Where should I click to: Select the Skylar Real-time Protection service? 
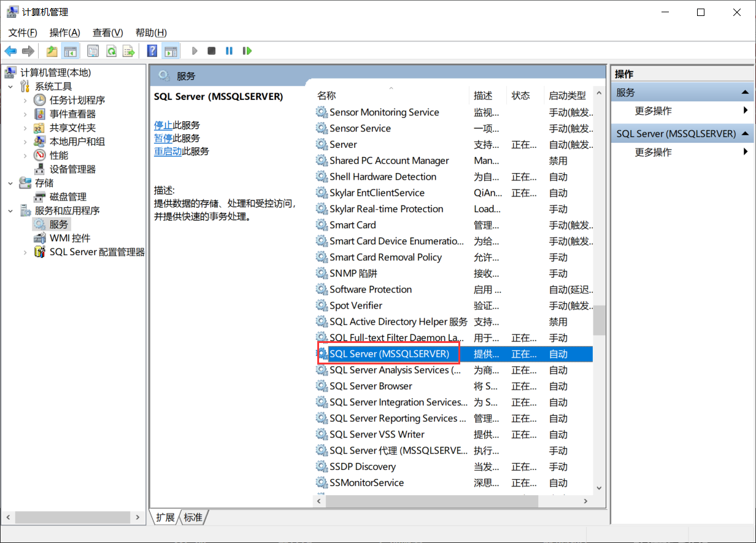click(x=453, y=209)
